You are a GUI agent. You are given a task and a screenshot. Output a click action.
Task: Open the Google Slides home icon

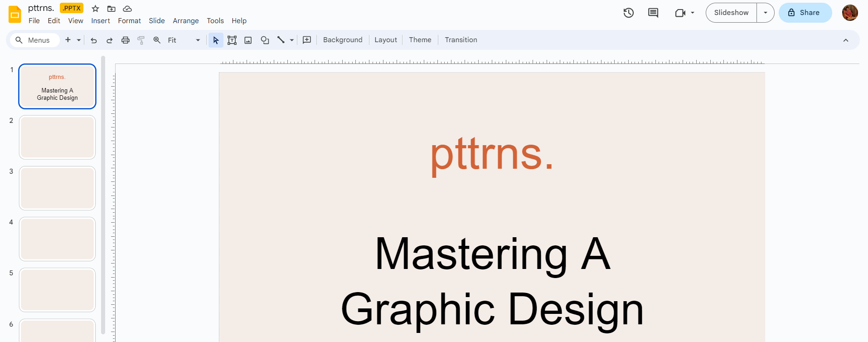tap(15, 15)
